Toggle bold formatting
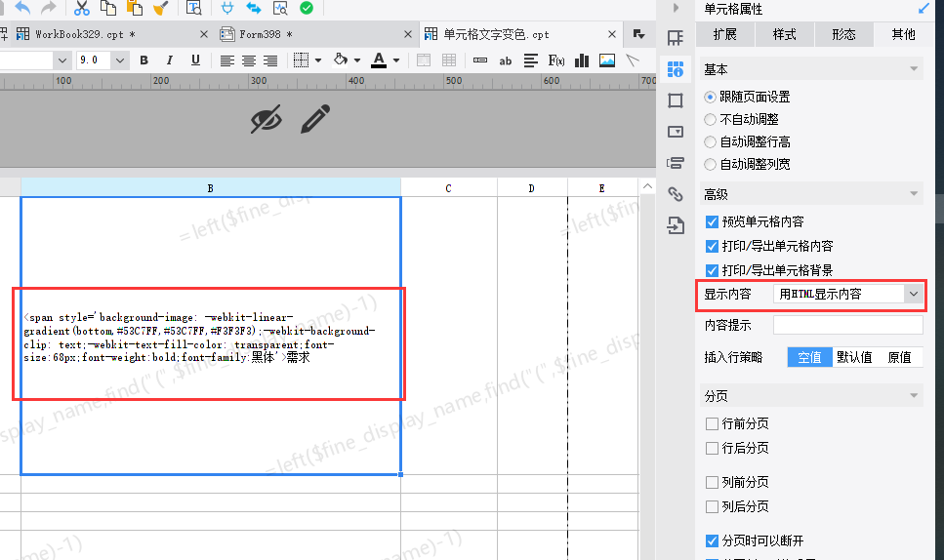The height and width of the screenshot is (560, 944). coord(144,60)
